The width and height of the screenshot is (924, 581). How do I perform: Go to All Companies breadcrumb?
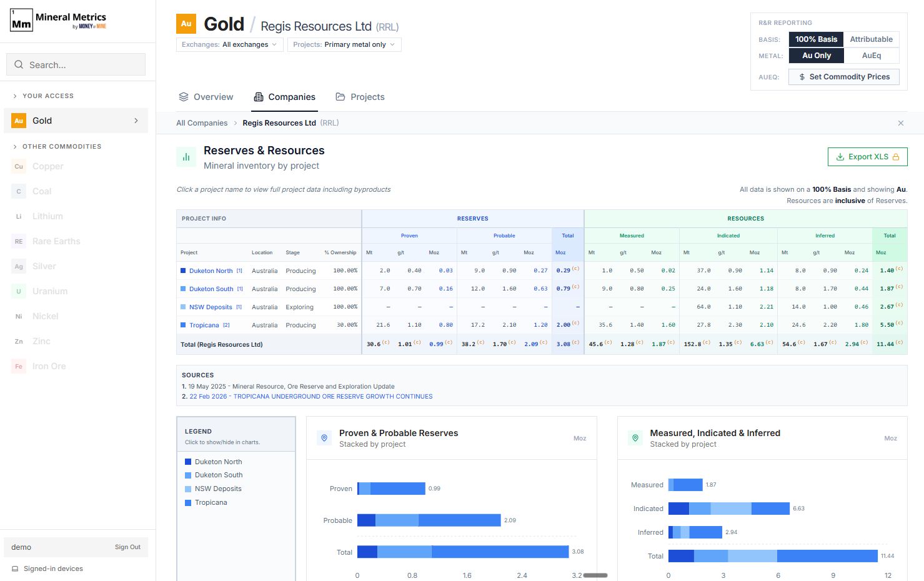coord(202,123)
